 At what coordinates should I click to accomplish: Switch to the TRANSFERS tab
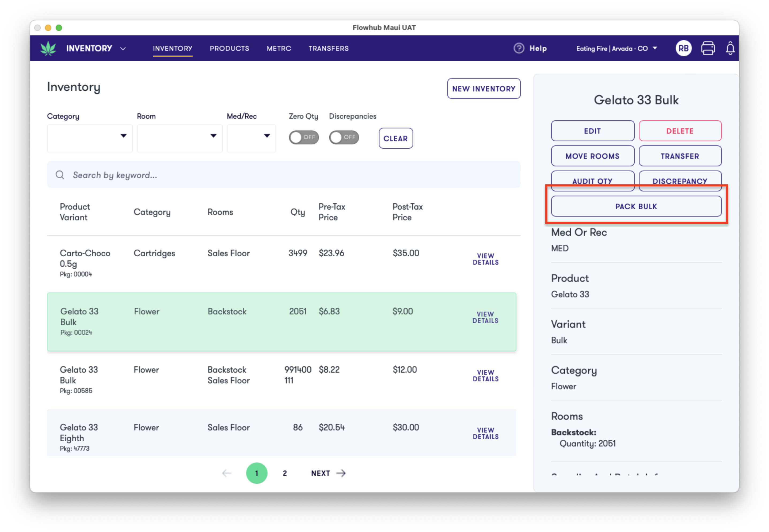coord(329,48)
